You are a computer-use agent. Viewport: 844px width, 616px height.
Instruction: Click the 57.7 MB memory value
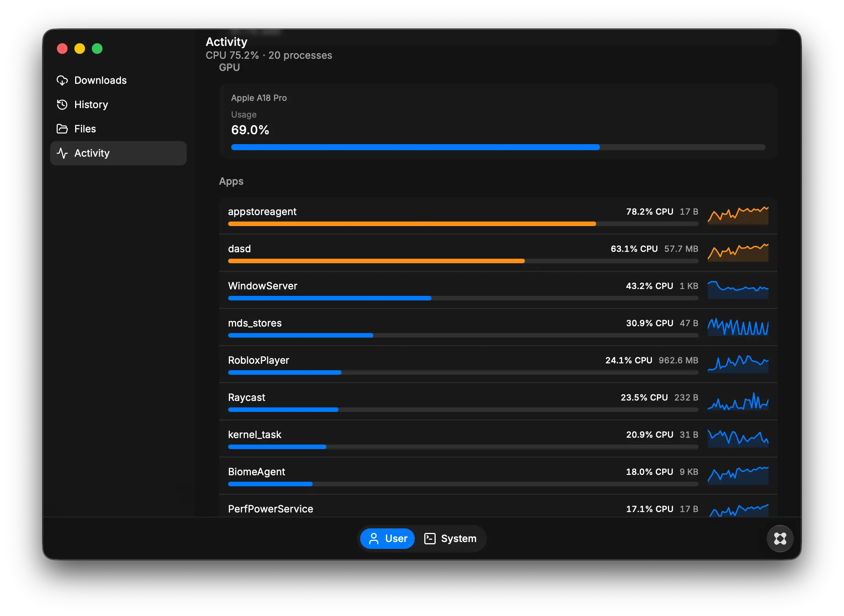point(682,249)
